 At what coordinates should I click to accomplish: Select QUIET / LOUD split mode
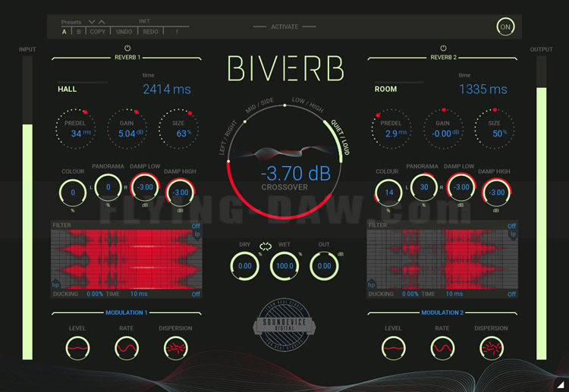pos(340,137)
